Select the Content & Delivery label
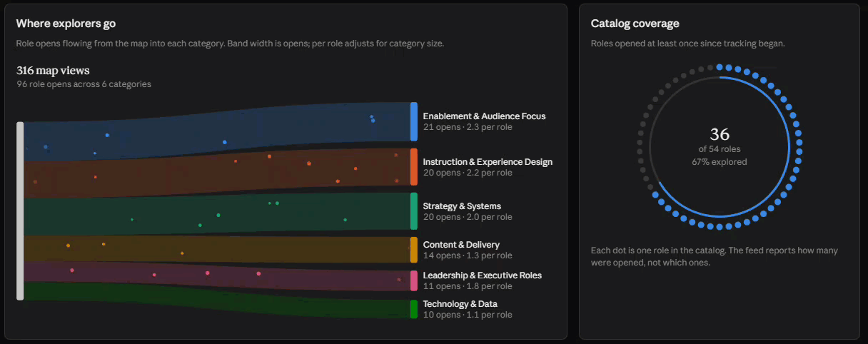The image size is (868, 344). (461, 245)
